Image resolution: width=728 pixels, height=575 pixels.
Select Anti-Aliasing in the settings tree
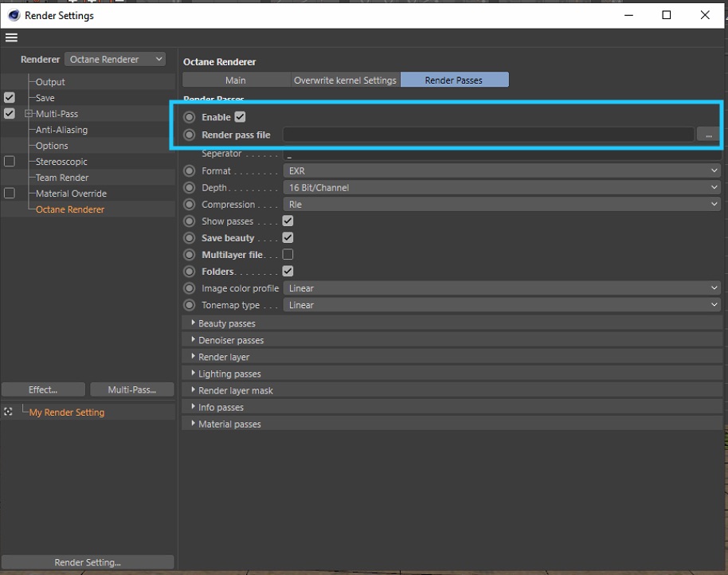coord(61,130)
